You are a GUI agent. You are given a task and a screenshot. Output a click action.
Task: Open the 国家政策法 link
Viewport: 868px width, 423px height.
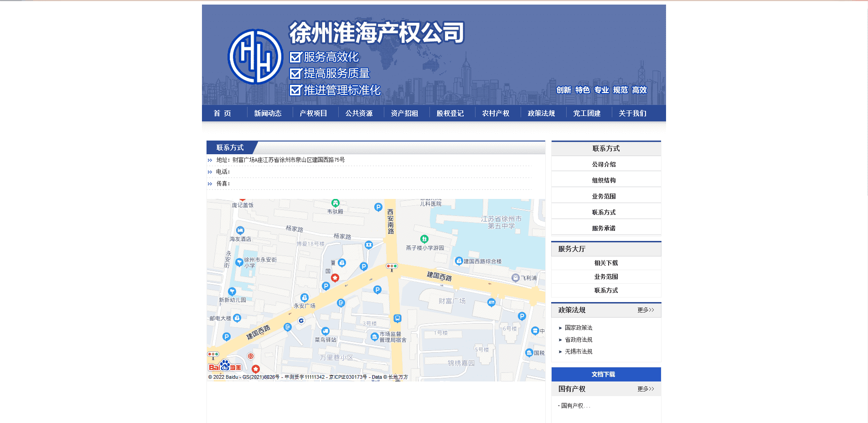[578, 328]
